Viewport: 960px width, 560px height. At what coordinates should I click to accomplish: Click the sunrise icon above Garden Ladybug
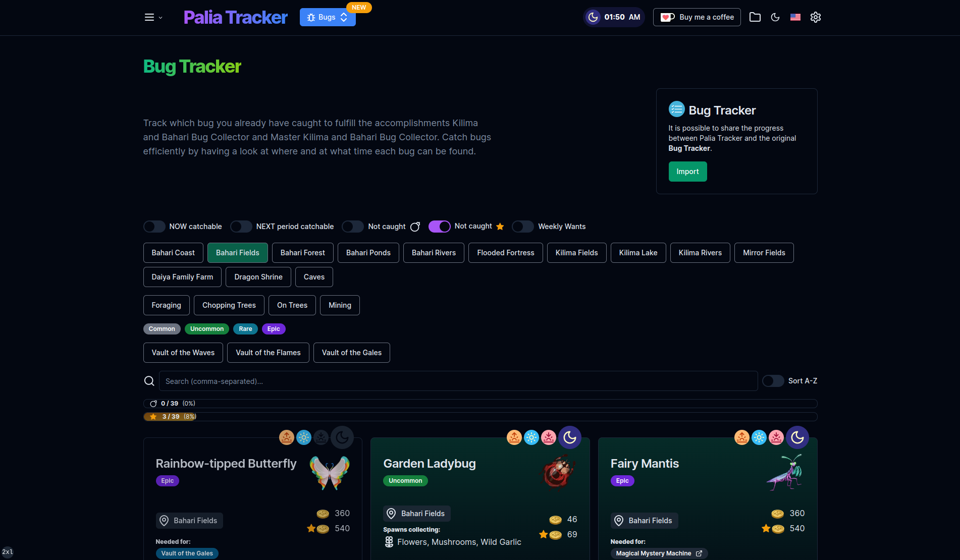[514, 437]
